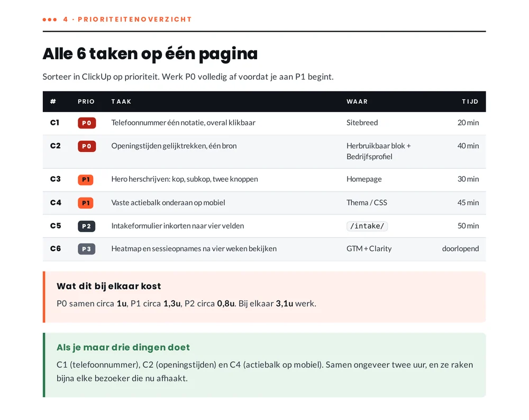Click the 'C5' row number

56,226
